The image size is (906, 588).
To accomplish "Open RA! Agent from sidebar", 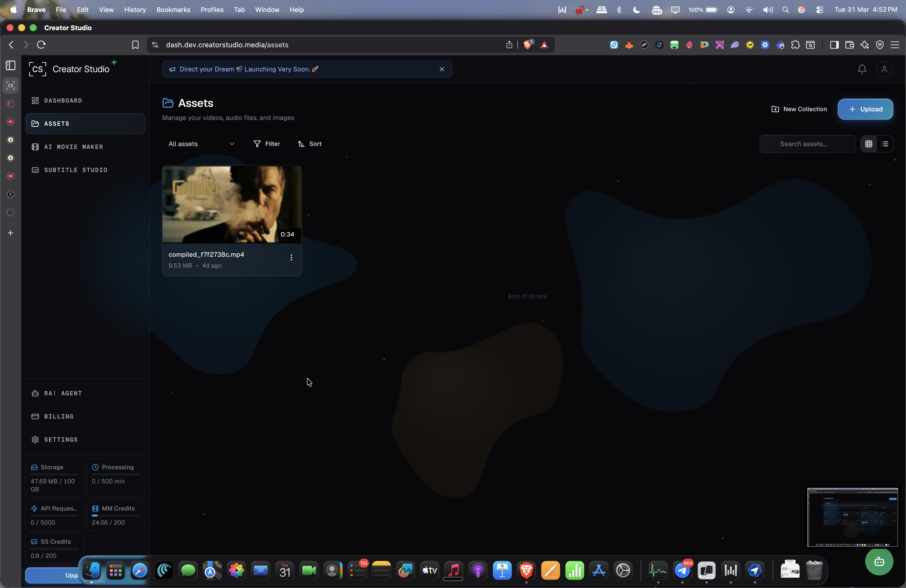I will coord(85,393).
